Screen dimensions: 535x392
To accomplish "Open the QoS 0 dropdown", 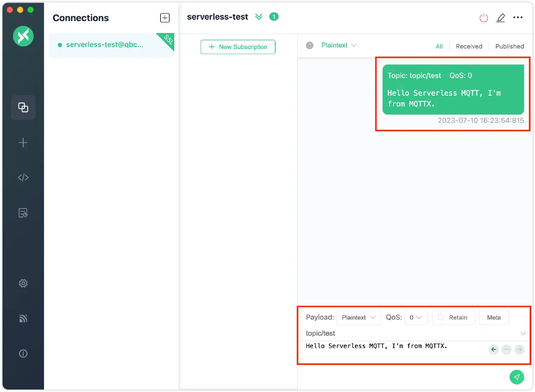I will pos(416,317).
